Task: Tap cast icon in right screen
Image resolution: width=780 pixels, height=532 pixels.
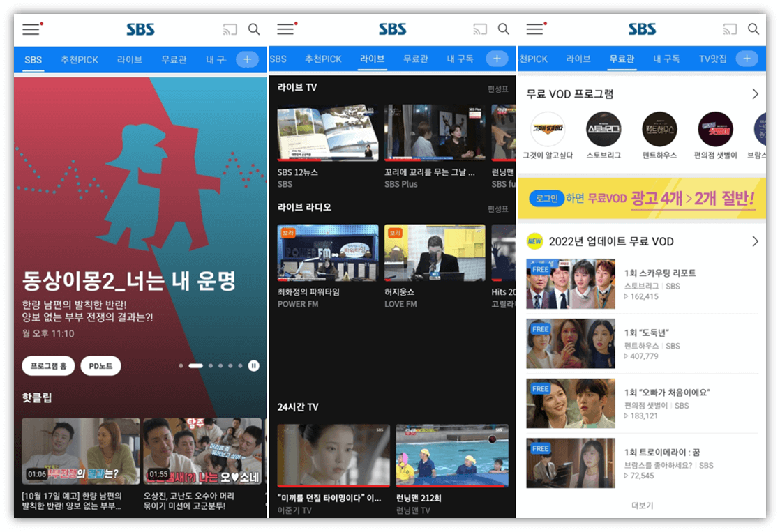Action: [x=729, y=30]
